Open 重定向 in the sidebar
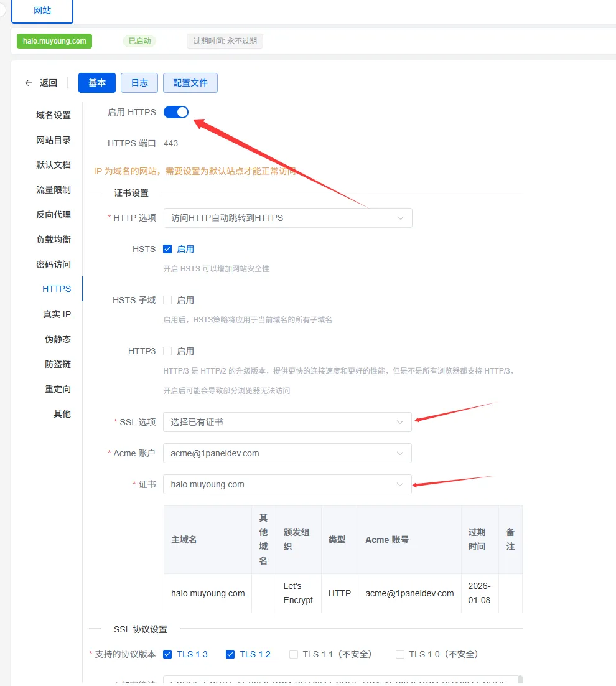The width and height of the screenshot is (616, 686). click(x=58, y=389)
